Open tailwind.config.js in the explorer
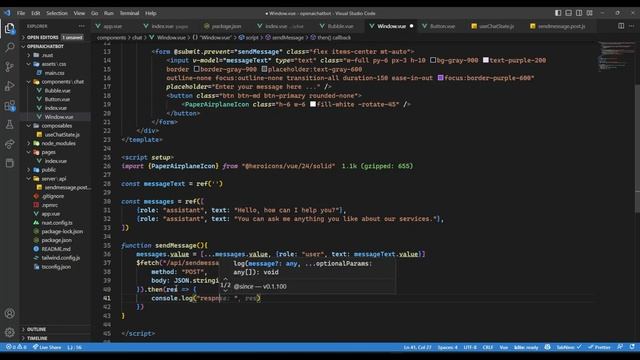Screen dimensions: 640x360 [x=55, y=258]
